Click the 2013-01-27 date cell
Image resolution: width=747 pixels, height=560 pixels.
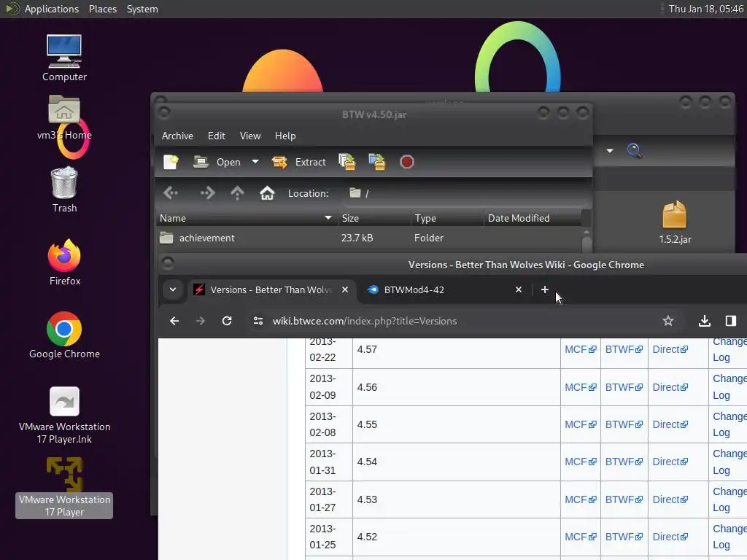pos(329,499)
